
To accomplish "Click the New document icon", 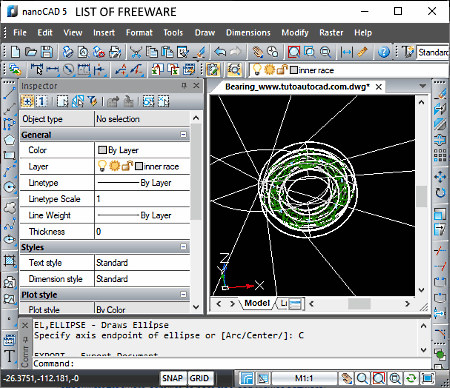I will [15, 52].
